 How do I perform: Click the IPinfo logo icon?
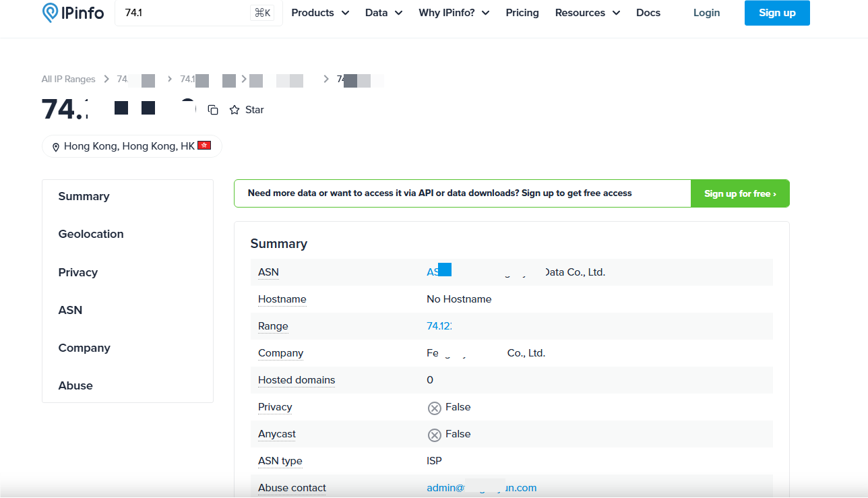[x=51, y=13]
